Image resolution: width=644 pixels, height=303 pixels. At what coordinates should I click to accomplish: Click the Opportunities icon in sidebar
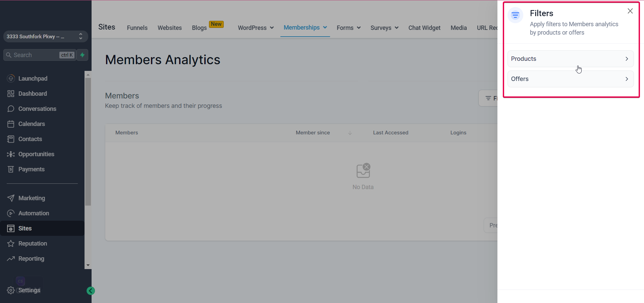pos(11,154)
